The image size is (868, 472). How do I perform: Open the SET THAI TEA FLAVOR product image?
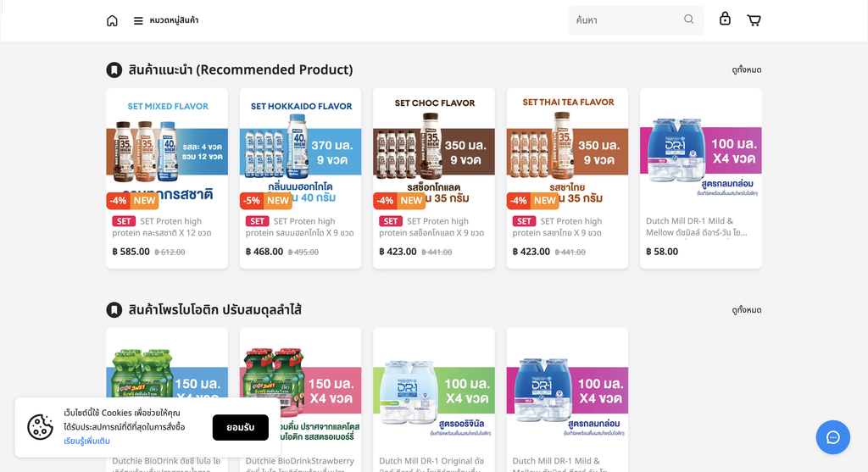pyautogui.click(x=567, y=149)
